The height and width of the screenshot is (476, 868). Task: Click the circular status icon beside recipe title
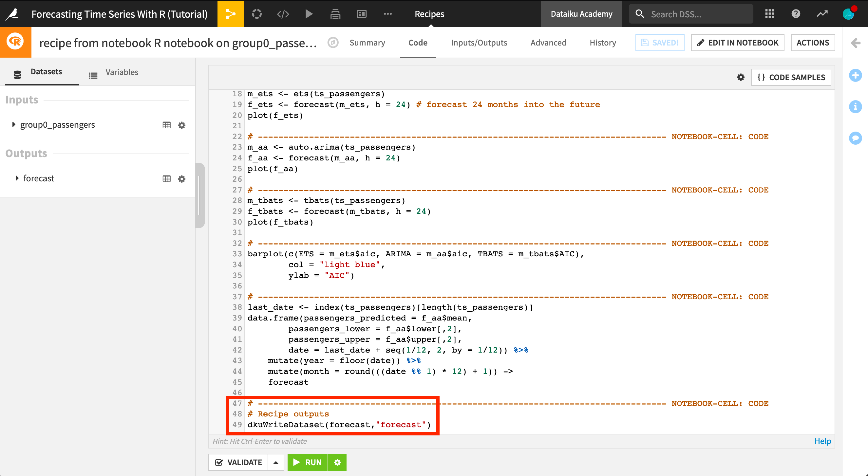(x=333, y=43)
